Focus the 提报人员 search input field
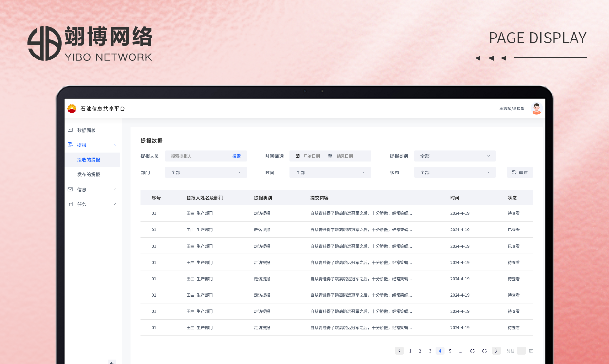The image size is (609, 364). [197, 156]
